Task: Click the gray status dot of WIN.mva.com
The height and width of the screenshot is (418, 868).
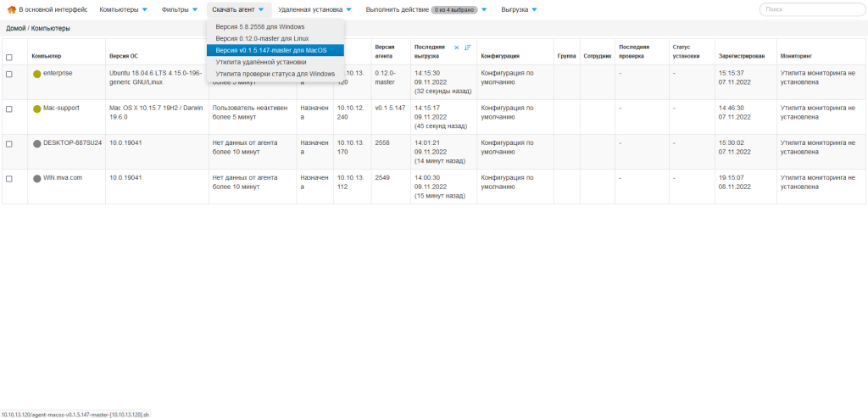Action: pos(37,179)
